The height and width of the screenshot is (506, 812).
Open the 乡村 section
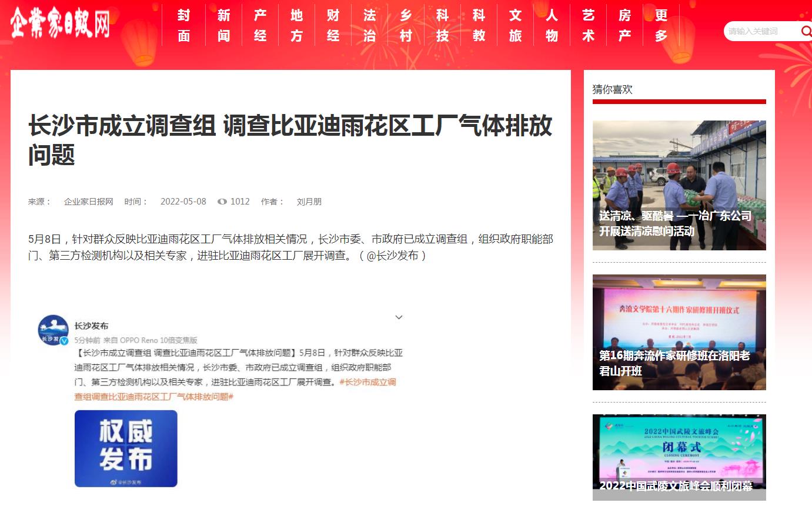[x=406, y=25]
